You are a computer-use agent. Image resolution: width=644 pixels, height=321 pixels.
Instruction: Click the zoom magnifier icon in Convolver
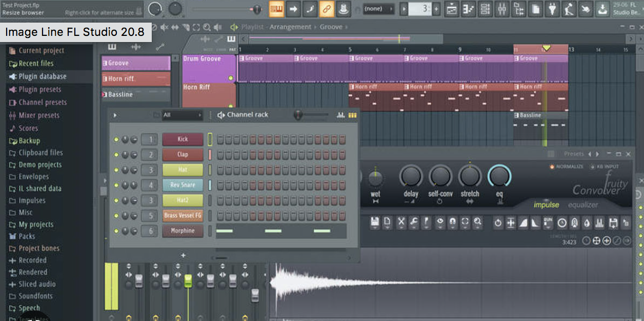click(x=477, y=223)
